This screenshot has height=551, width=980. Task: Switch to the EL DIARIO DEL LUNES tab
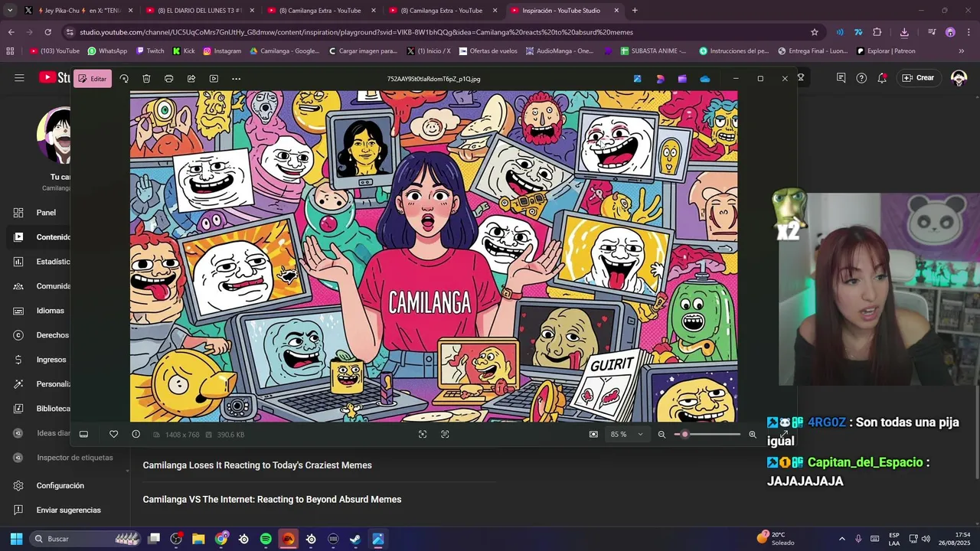pos(200,11)
